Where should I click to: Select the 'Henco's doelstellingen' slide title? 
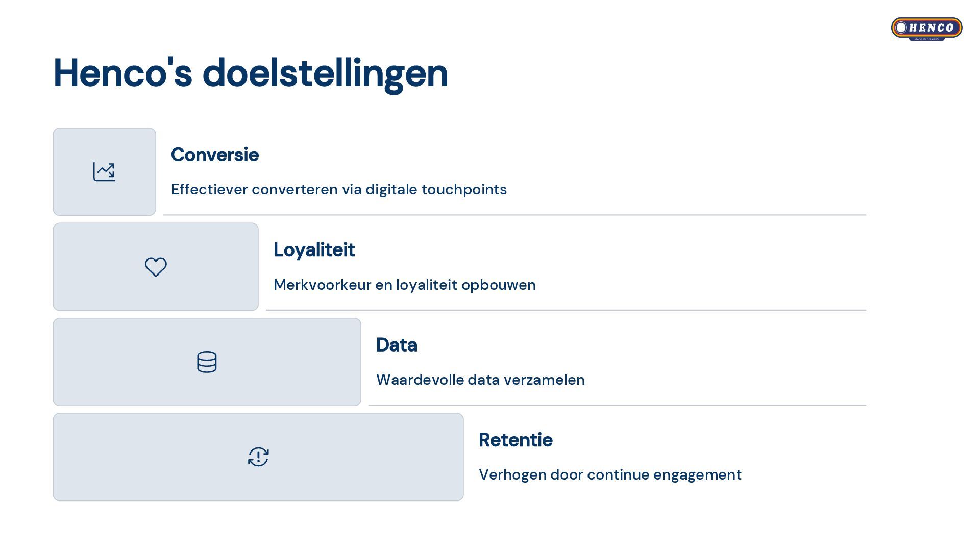251,73
